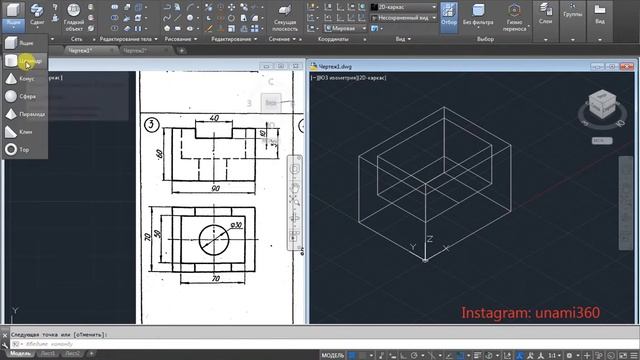
Task: Click the ViewCube in Чертеж1.dwg viewport
Action: pyautogui.click(x=602, y=104)
